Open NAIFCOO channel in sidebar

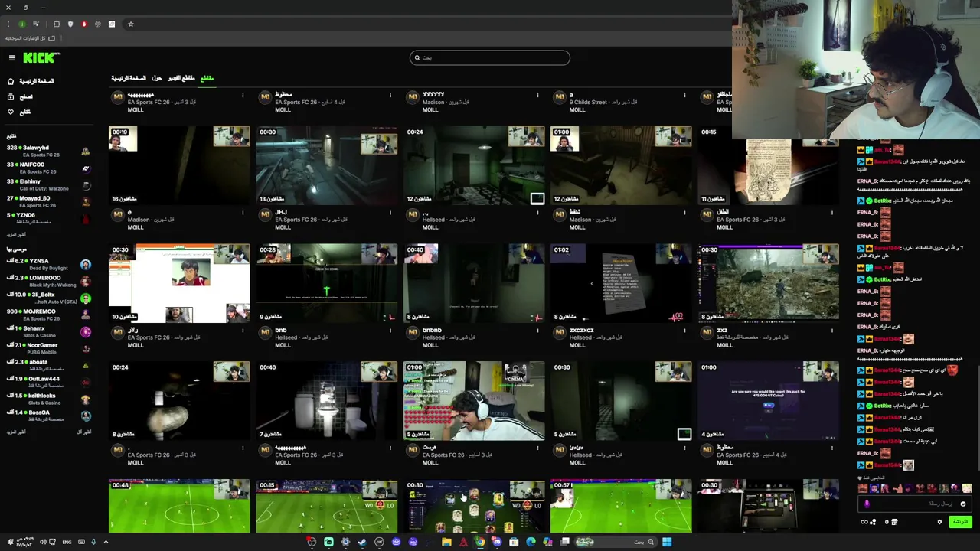coord(48,168)
